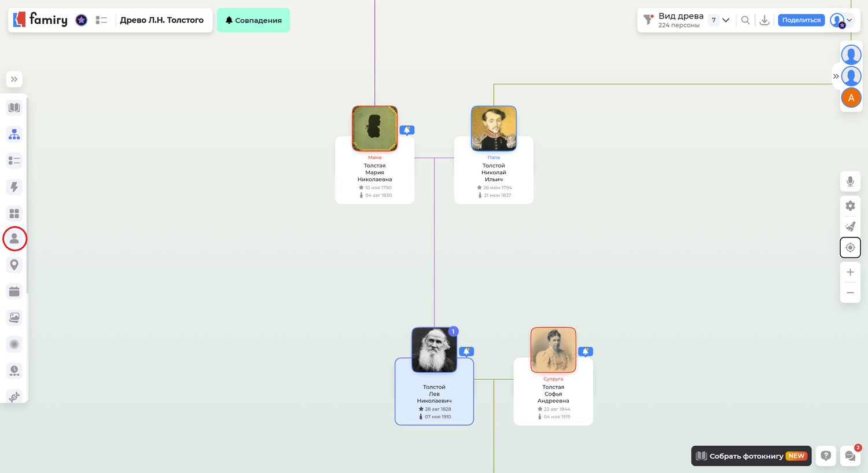Open the Совпадения matches tab

pyautogui.click(x=253, y=20)
